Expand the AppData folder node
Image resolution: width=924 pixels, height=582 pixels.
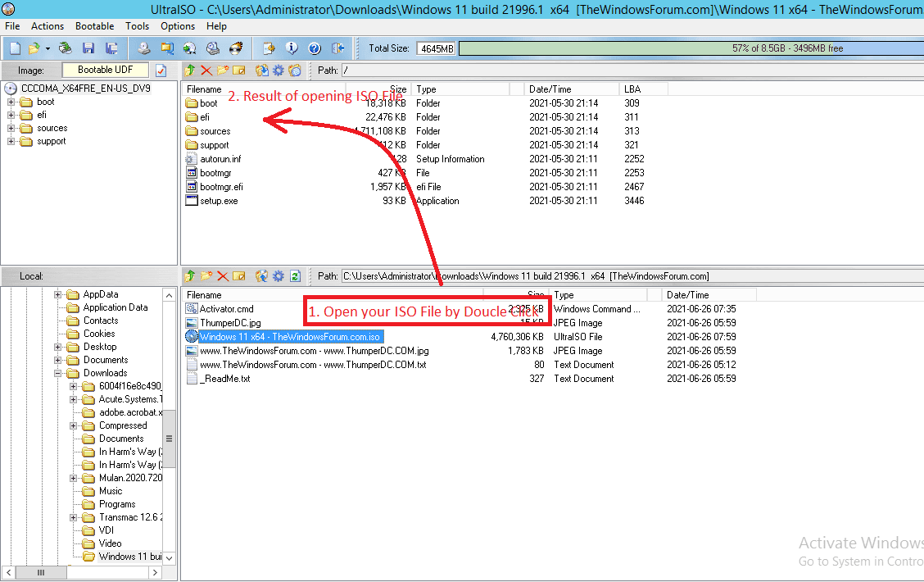pyautogui.click(x=57, y=293)
